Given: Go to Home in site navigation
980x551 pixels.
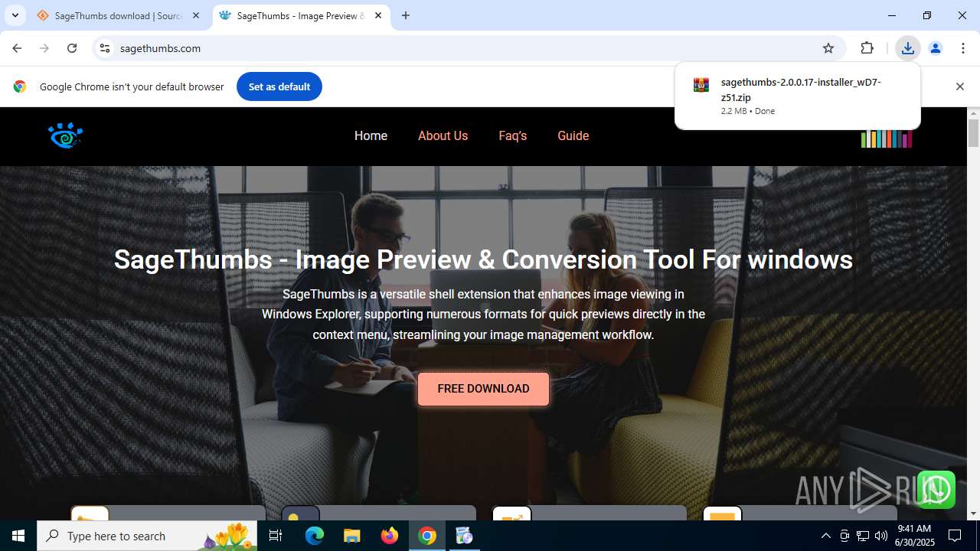Looking at the screenshot, I should [371, 135].
